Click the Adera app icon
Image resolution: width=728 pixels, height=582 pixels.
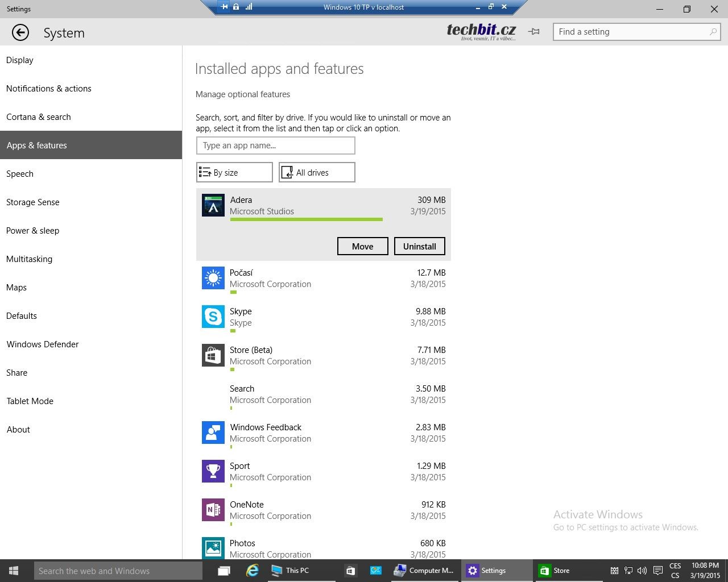pyautogui.click(x=213, y=206)
